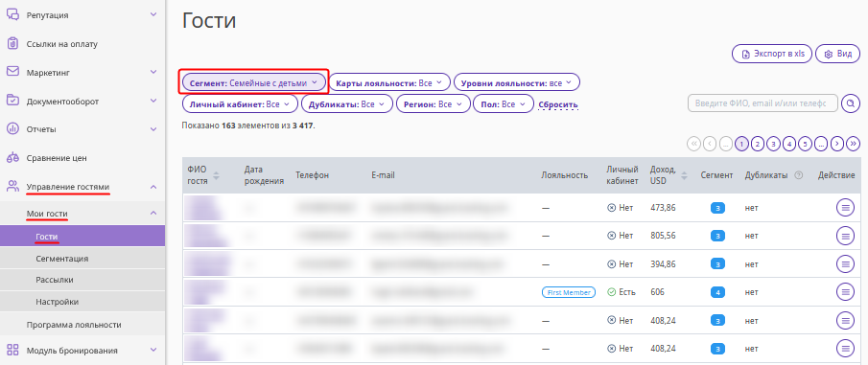Jump to last page in pagination
Screen dimensions: 868x365
tap(854, 144)
